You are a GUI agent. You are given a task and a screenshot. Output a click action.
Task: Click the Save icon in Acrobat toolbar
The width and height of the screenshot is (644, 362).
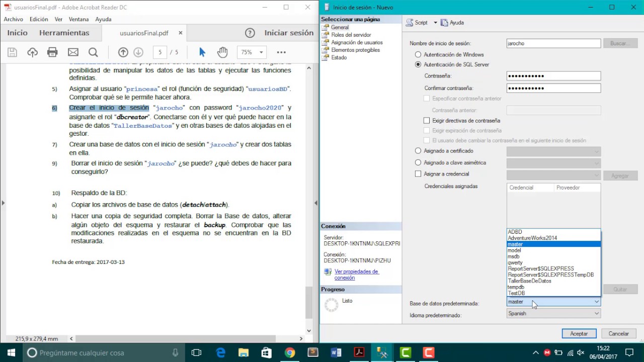coord(13,52)
